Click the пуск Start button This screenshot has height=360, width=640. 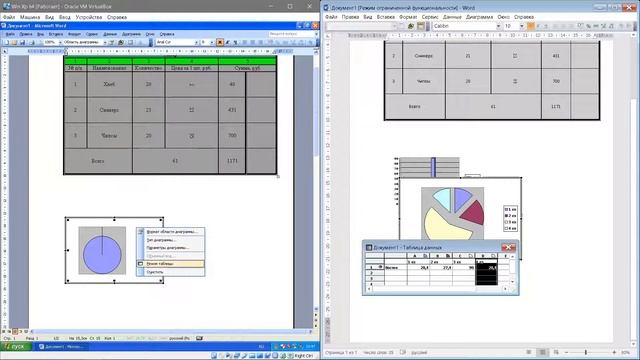(16, 347)
